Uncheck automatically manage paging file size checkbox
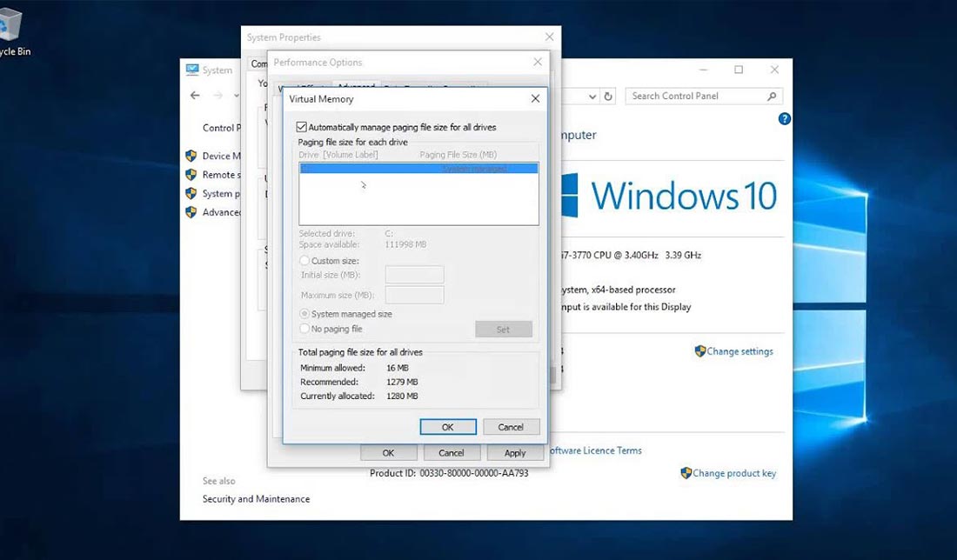The image size is (957, 560). (x=302, y=127)
